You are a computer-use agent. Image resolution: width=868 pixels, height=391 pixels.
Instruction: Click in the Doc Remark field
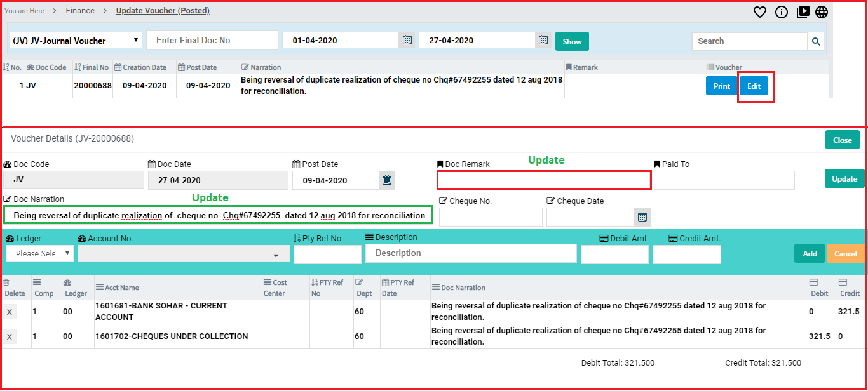pos(544,180)
